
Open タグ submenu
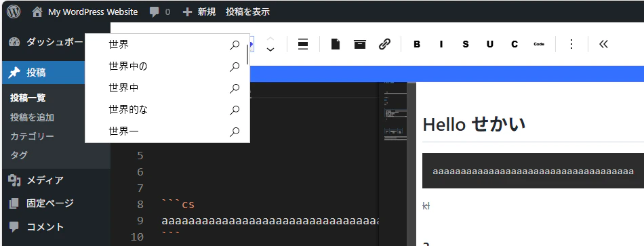tap(19, 155)
